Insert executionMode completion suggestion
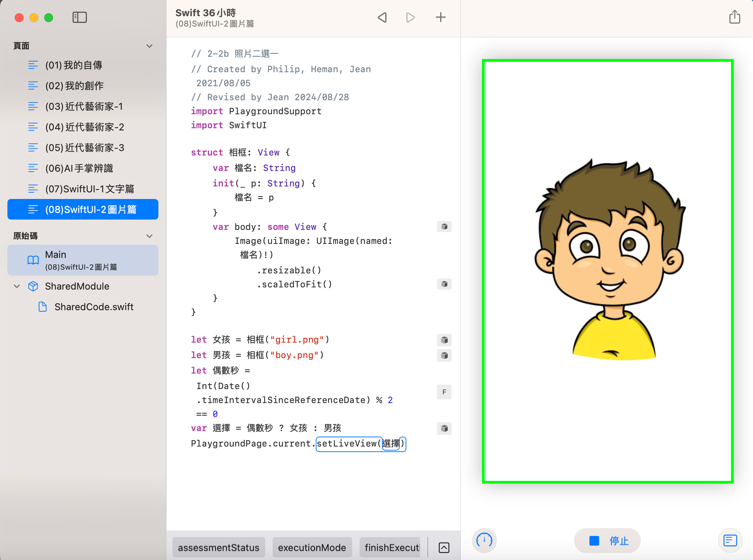The width and height of the screenshot is (753, 560). click(x=312, y=547)
